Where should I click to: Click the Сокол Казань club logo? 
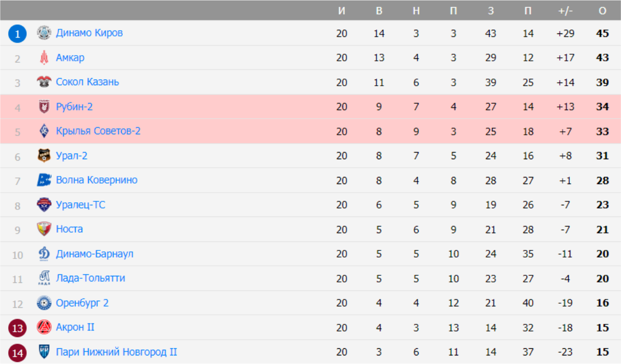44,82
